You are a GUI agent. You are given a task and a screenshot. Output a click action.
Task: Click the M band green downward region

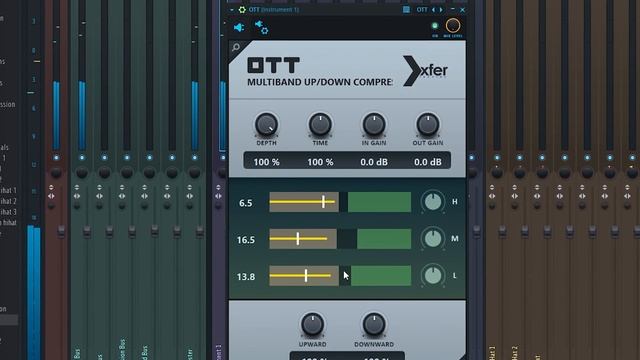(x=384, y=238)
